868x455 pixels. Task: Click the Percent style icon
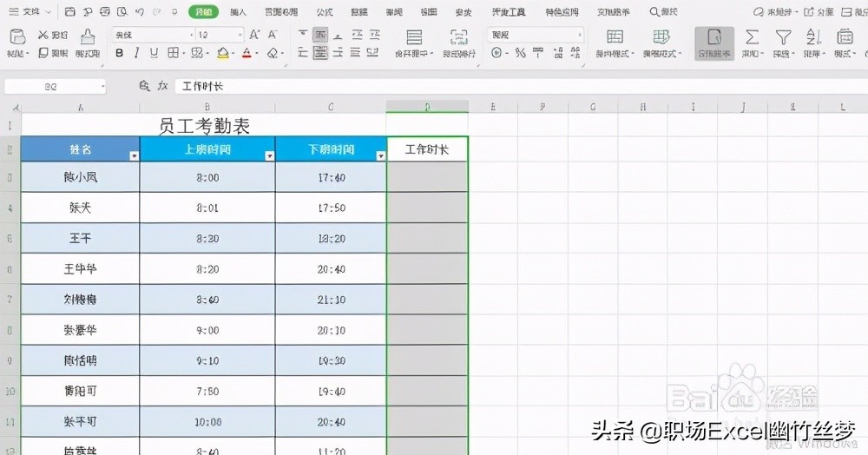click(x=520, y=53)
